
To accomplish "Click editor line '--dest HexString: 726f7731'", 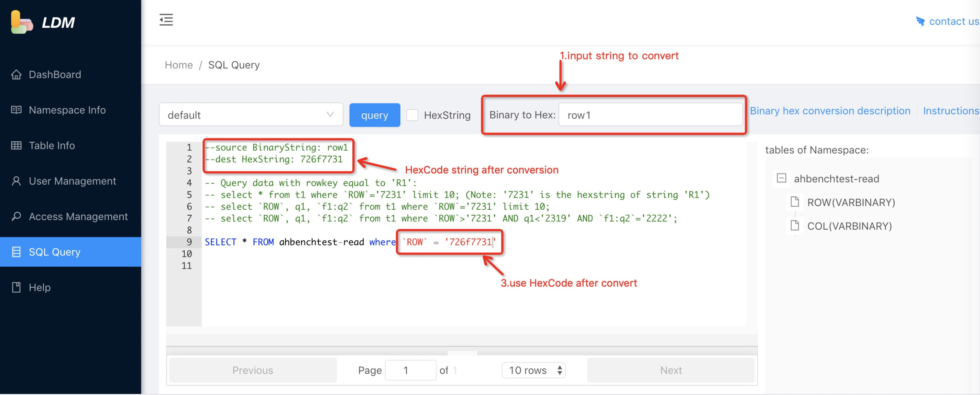I will coord(274,159).
